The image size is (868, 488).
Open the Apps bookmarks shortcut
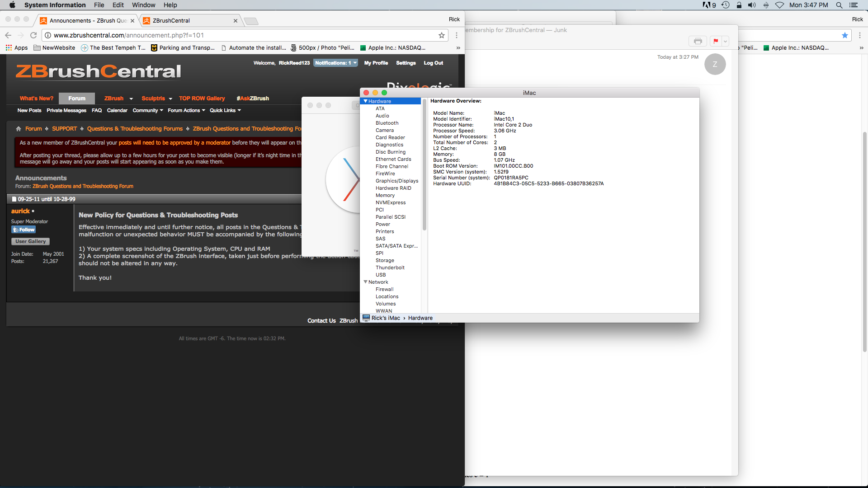pyautogui.click(x=17, y=47)
